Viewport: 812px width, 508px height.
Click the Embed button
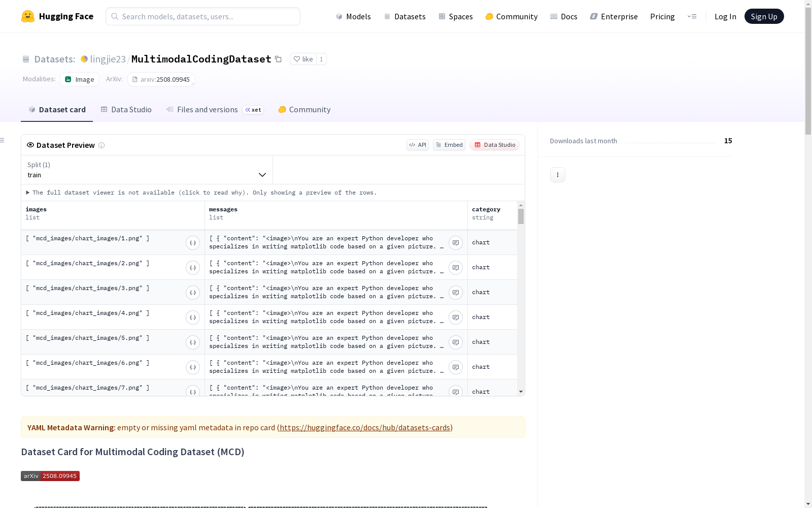pyautogui.click(x=449, y=145)
